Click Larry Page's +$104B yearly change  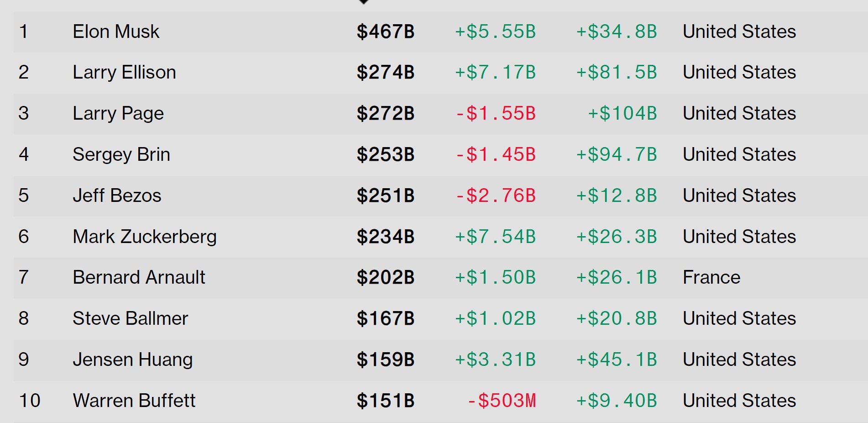pos(622,113)
